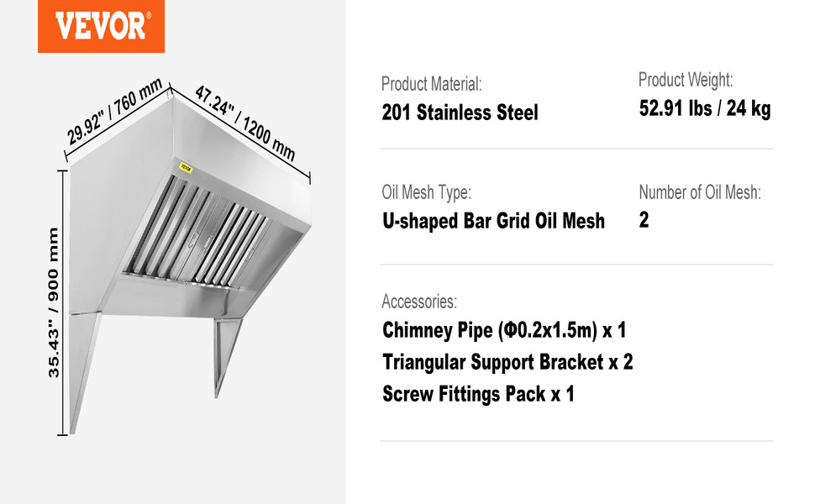Screen dimensions: 815x504
Task: Click the 201 Stainless Steel text
Action: [460, 113]
